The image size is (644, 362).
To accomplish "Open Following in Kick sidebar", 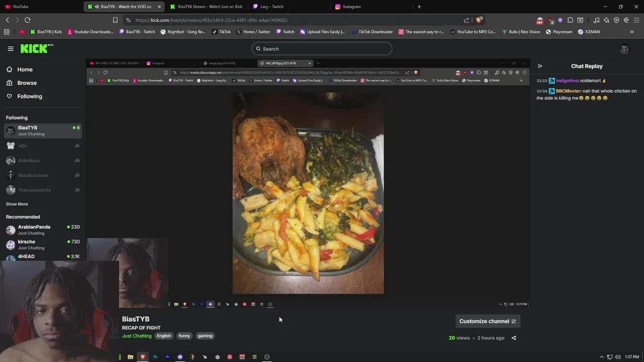I will (x=24, y=96).
